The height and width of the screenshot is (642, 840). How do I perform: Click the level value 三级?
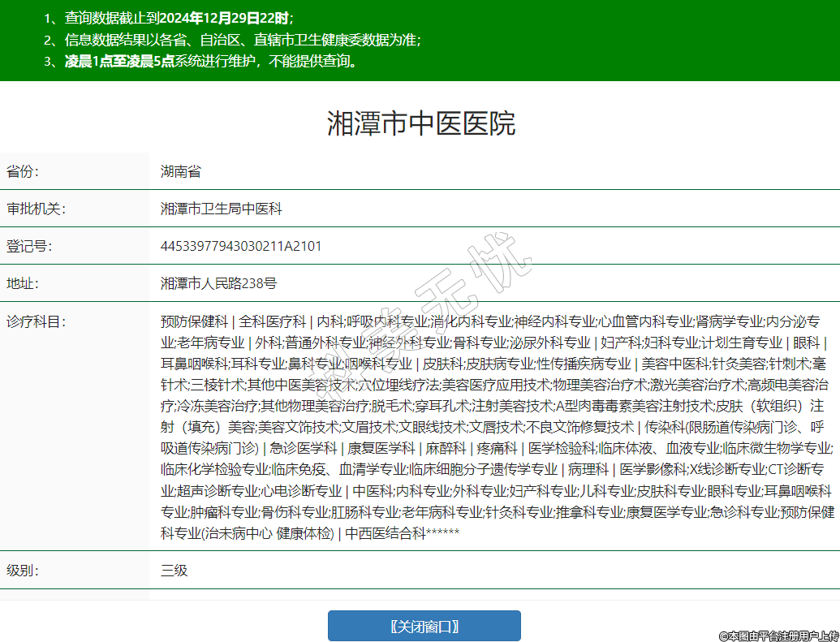click(174, 570)
